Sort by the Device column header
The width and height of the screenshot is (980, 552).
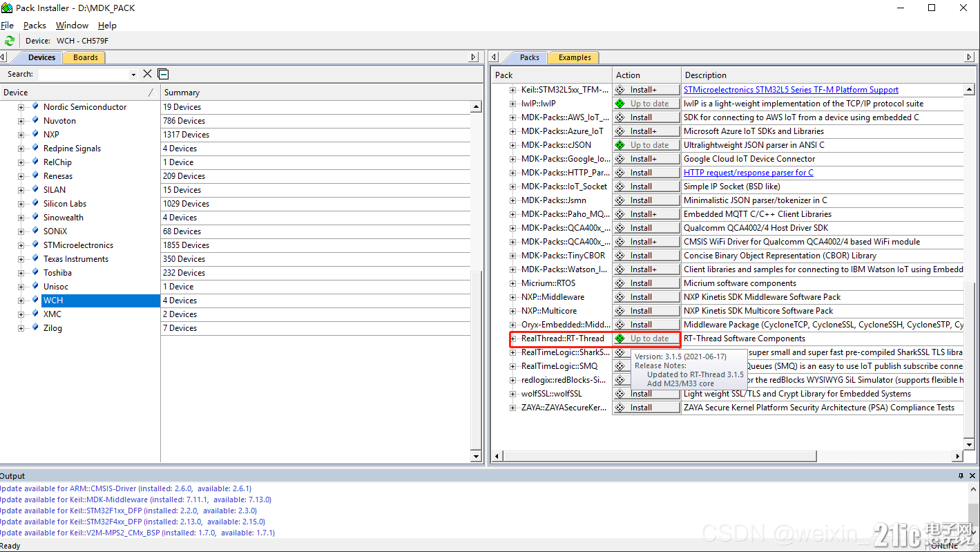click(80, 92)
